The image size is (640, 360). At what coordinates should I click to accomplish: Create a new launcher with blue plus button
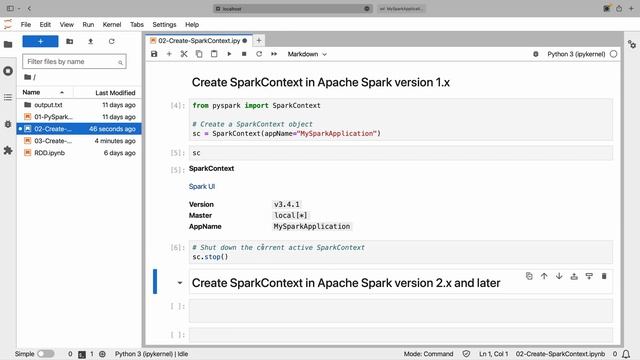tap(40, 41)
